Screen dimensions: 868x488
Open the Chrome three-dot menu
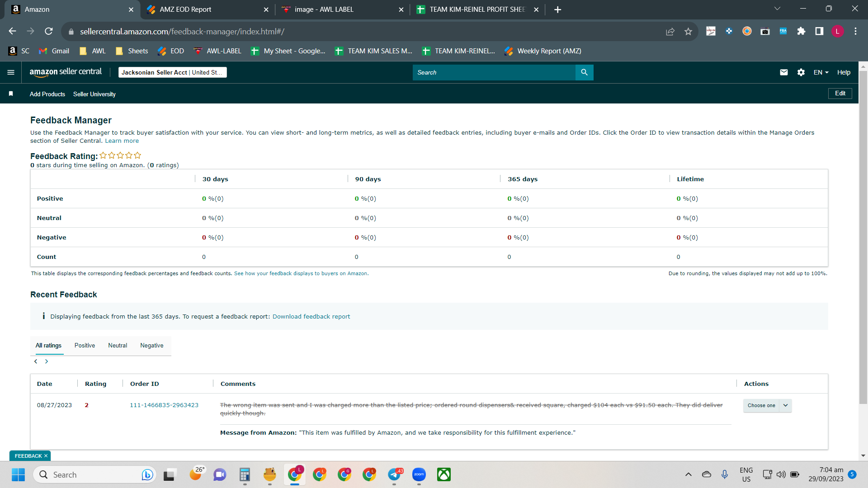(x=855, y=31)
